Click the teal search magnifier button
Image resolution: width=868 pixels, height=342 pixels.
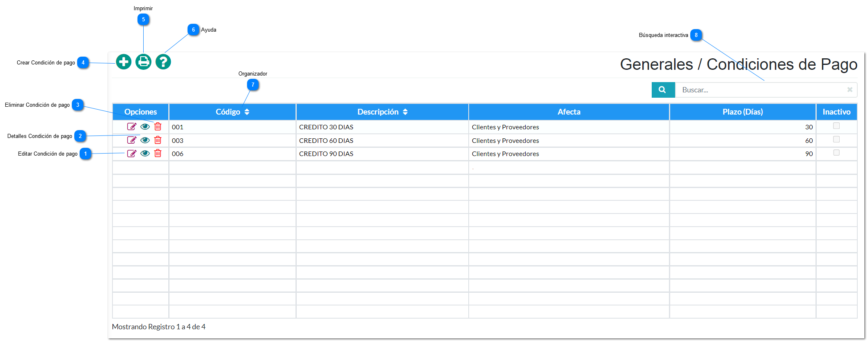point(663,90)
